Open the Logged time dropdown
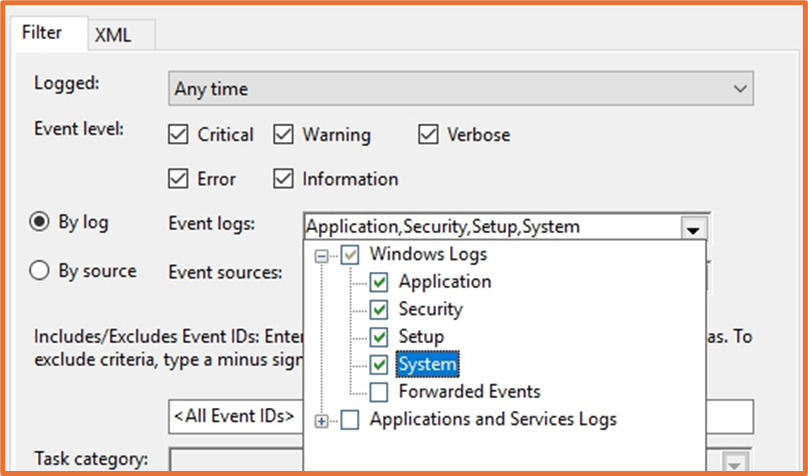Viewport: 808px width, 476px height. click(x=461, y=89)
